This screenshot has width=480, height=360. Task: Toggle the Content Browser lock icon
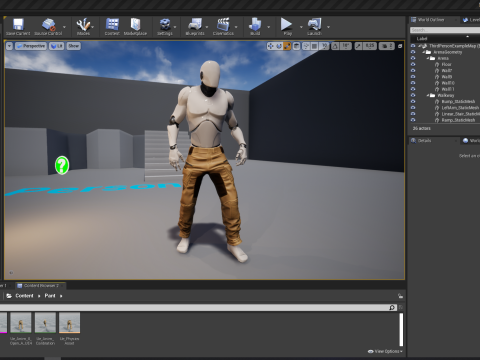pyautogui.click(x=400, y=296)
